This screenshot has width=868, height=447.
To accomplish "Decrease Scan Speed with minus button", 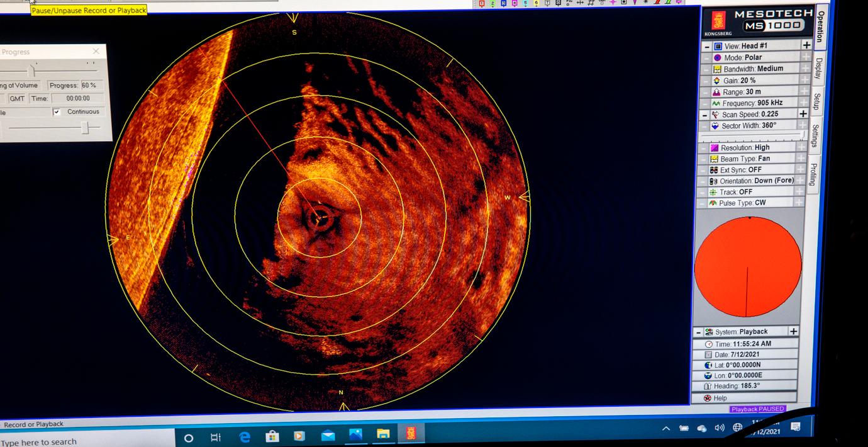I will pos(705,115).
